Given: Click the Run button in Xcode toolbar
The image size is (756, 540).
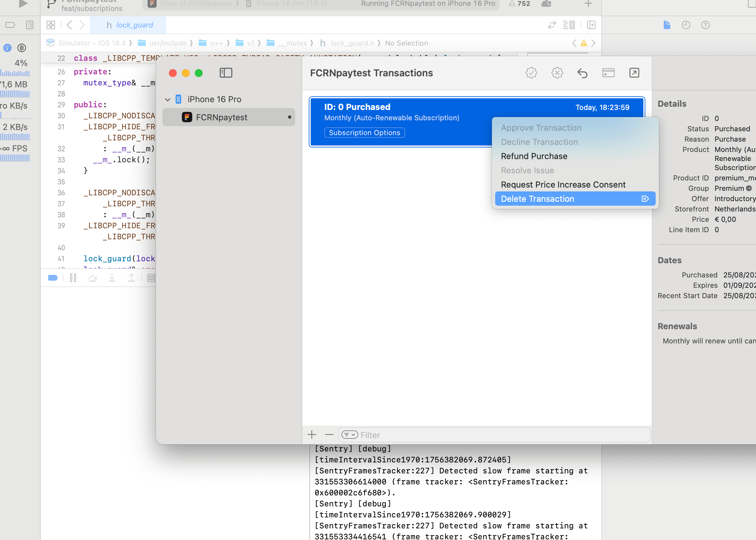Looking at the screenshot, I should click(23, 3).
